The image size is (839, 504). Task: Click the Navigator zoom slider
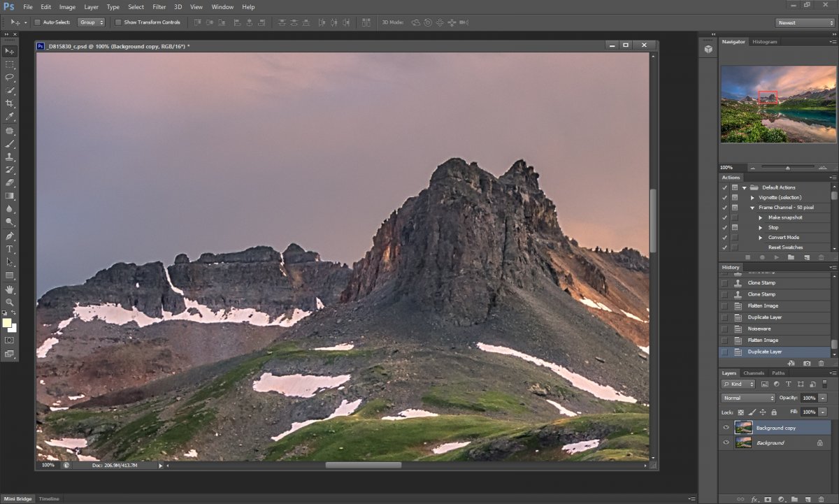(x=787, y=168)
